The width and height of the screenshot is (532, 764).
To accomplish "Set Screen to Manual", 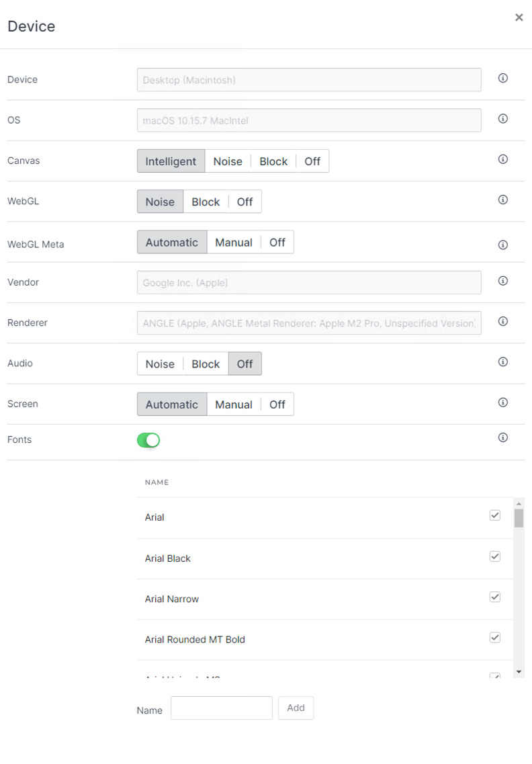I will pos(234,405).
